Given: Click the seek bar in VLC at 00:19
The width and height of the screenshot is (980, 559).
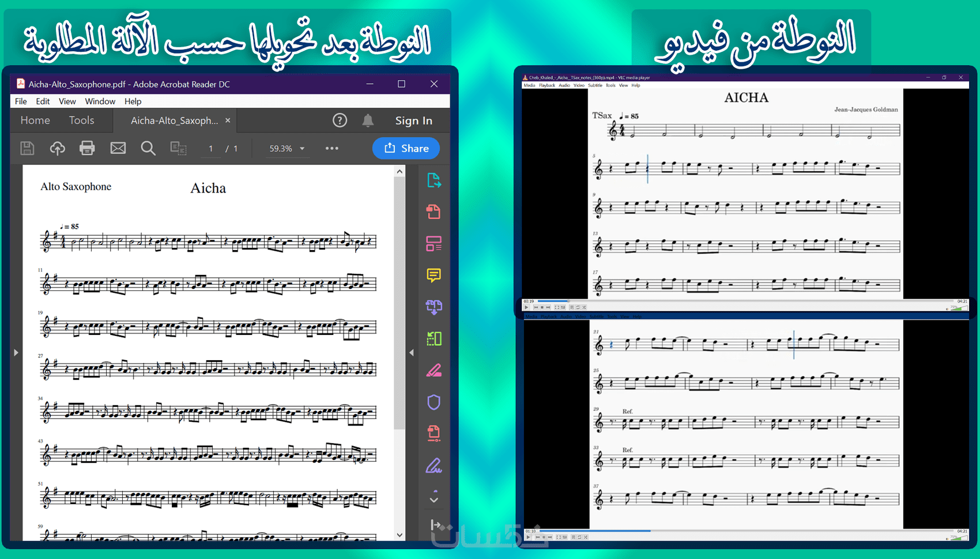Looking at the screenshot, I should click(746, 301).
